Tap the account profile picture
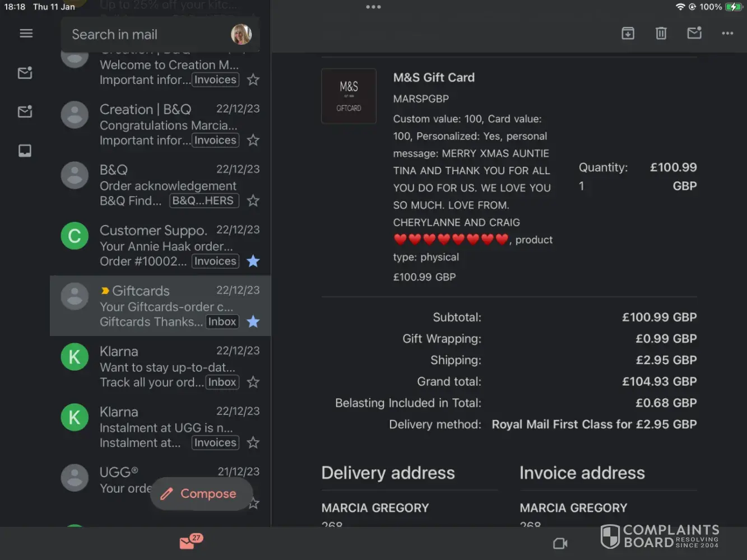The width and height of the screenshot is (747, 560). (241, 34)
